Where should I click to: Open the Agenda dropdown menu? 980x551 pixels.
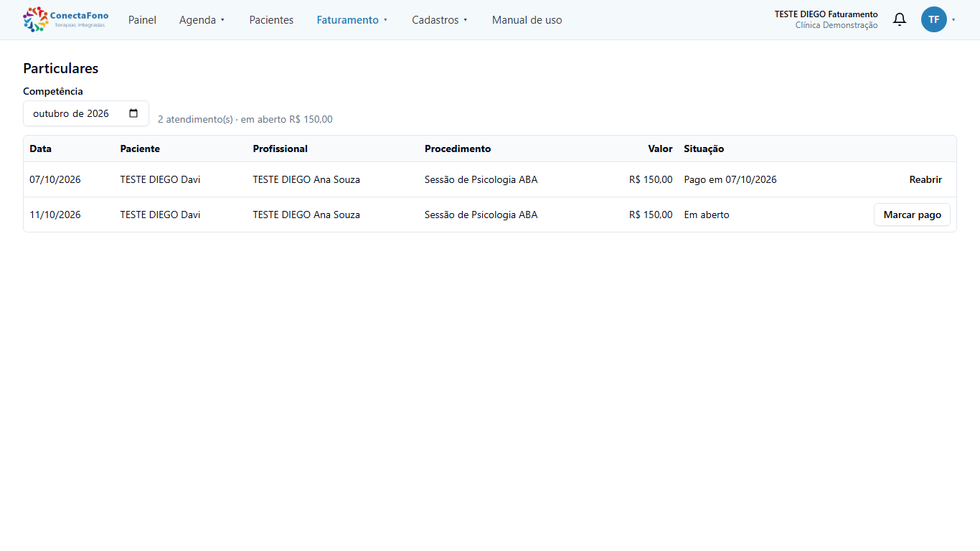coord(202,20)
